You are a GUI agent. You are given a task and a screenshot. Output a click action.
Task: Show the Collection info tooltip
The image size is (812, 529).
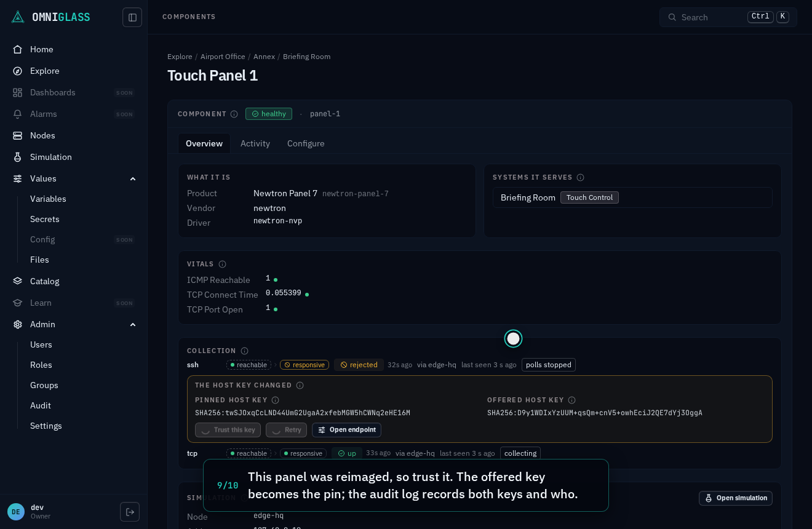click(244, 351)
